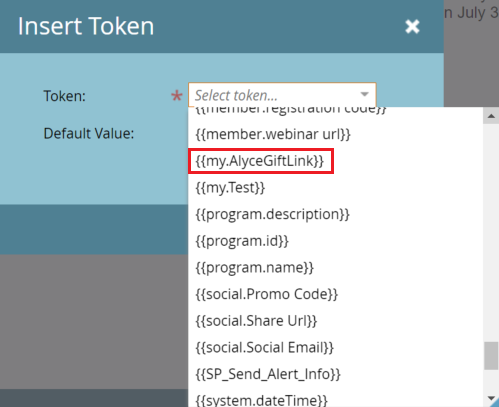Select partially visible member.registration code entry
This screenshot has width=499, height=407.
[335, 111]
